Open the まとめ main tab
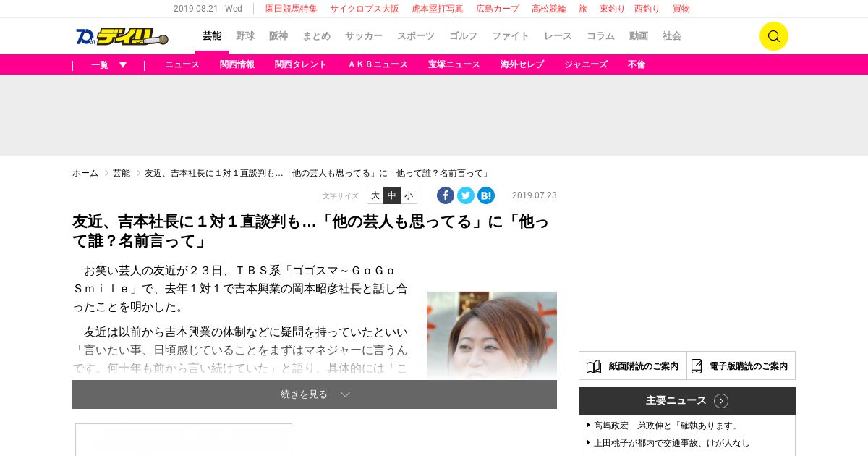 pos(316,36)
